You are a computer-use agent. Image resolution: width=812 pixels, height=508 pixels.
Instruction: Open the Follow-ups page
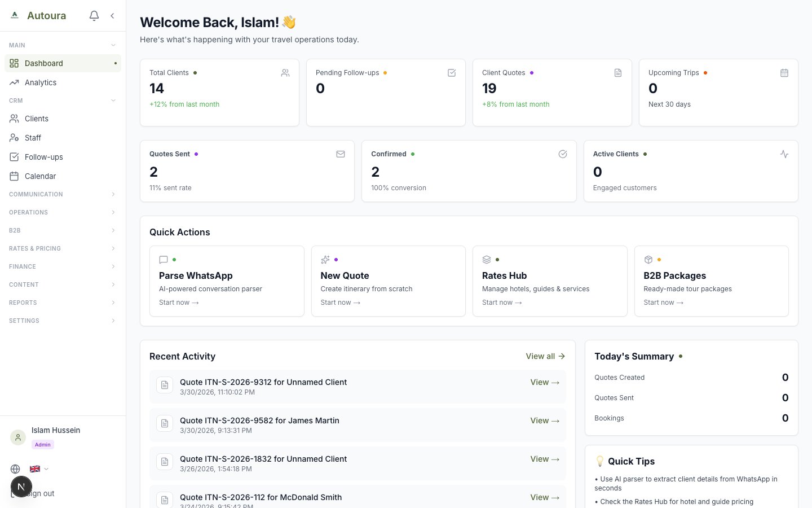[x=63, y=157]
